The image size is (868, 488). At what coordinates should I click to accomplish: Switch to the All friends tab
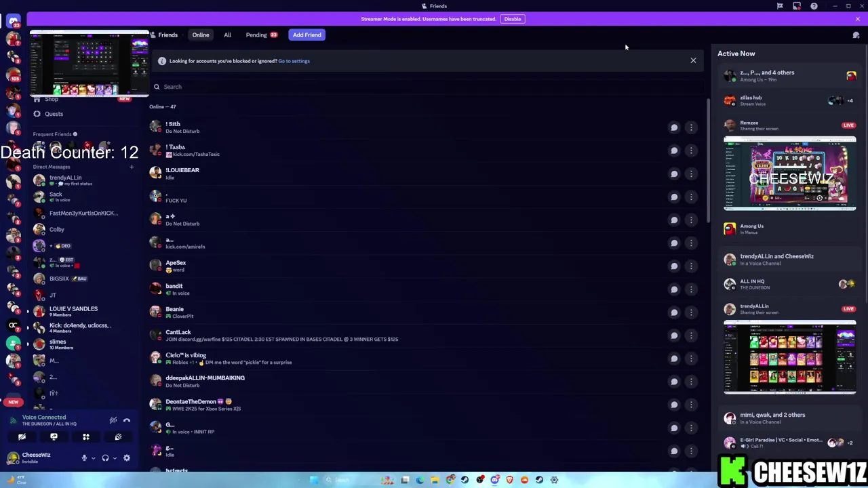[x=228, y=35]
